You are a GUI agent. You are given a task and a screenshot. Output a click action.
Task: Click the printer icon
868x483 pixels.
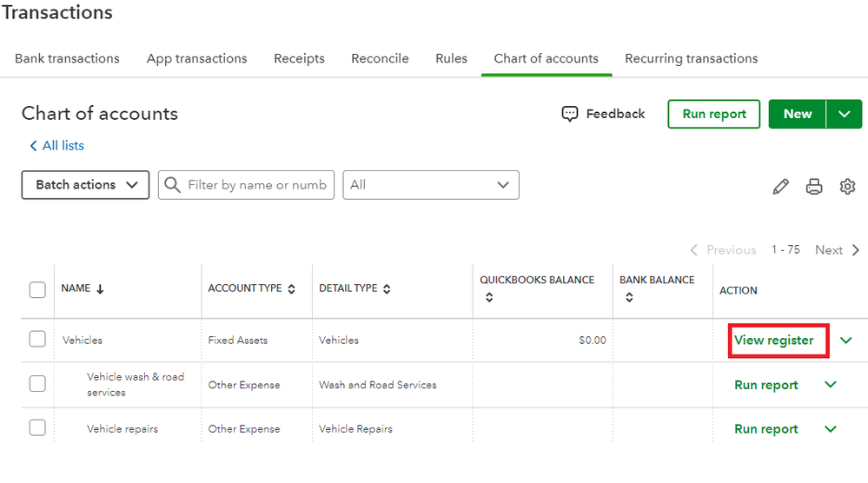[x=814, y=186]
